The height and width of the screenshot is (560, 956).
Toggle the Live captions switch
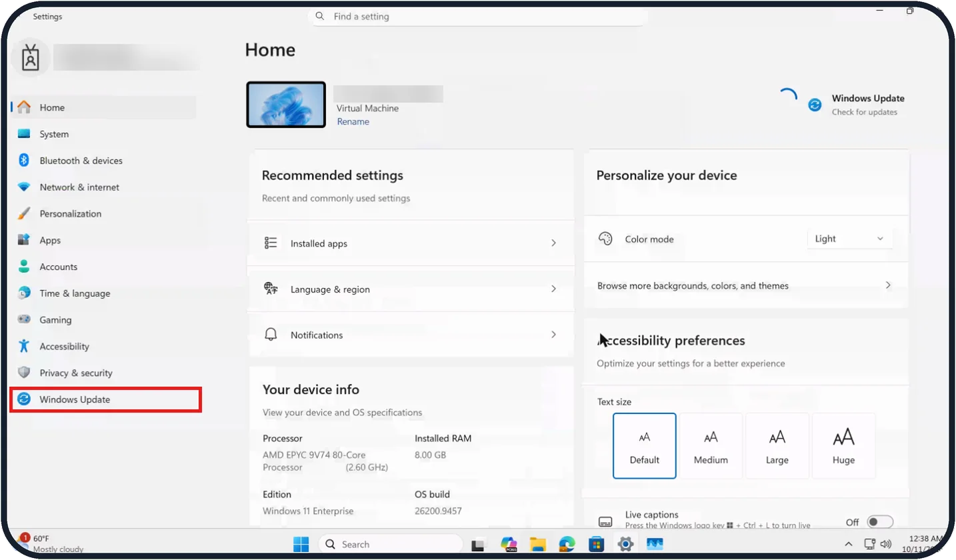point(880,522)
